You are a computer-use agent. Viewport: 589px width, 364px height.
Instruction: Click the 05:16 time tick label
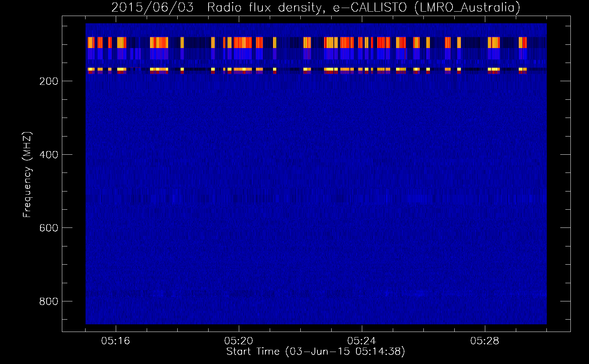(116, 341)
